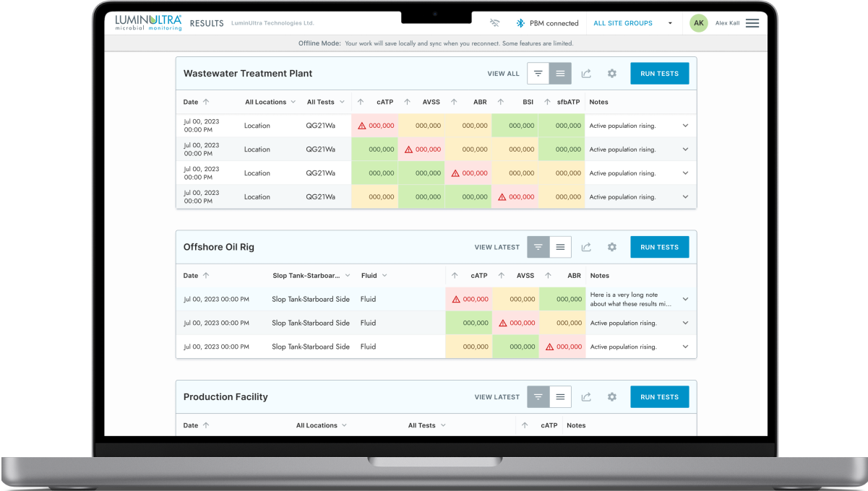Open the All Site Groups dropdown
This screenshot has width=868, height=491.
pos(632,23)
